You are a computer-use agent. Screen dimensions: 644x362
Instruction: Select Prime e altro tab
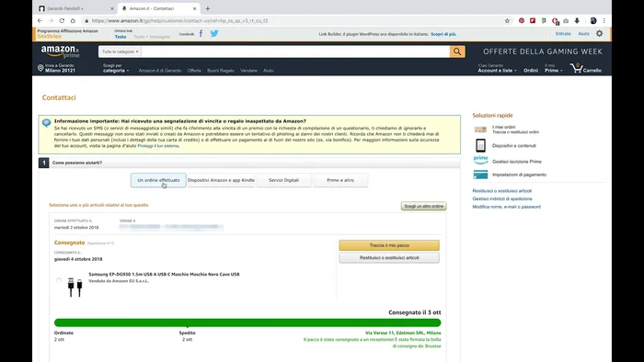point(340,180)
